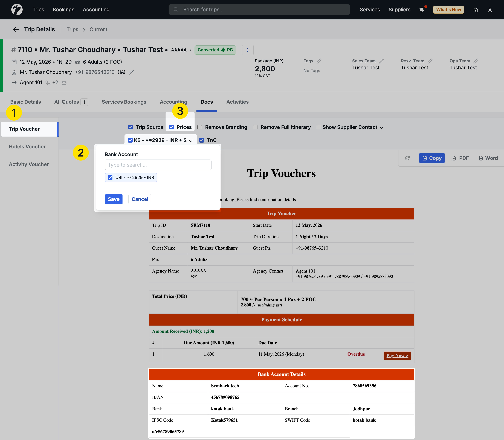Toggle the Trip Source checkbox
This screenshot has height=440, width=504.
pos(130,127)
